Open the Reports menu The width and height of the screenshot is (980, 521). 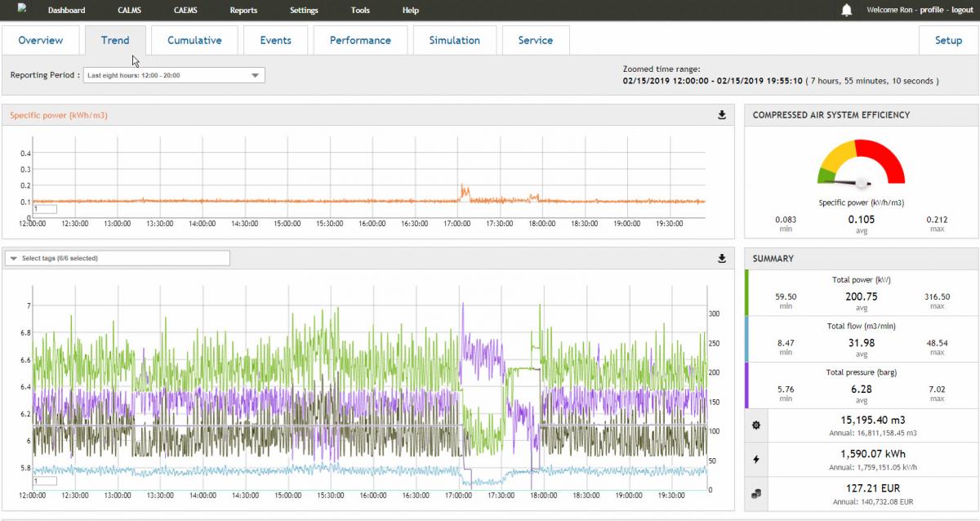243,11
